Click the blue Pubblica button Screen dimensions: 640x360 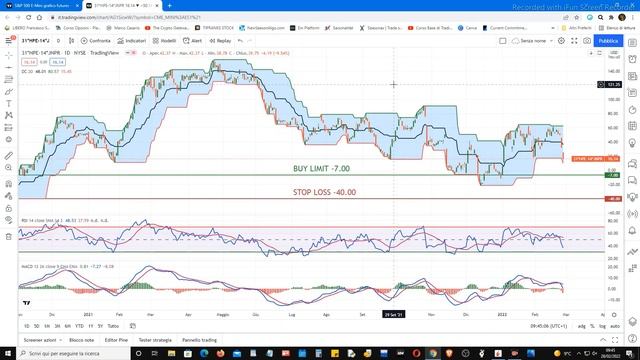click(x=608, y=41)
